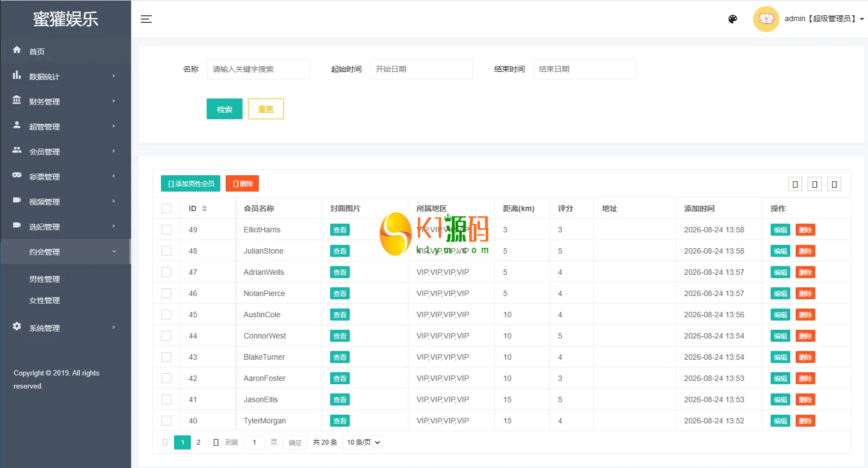Toggle the sidebar collapse hamburger icon

click(146, 19)
